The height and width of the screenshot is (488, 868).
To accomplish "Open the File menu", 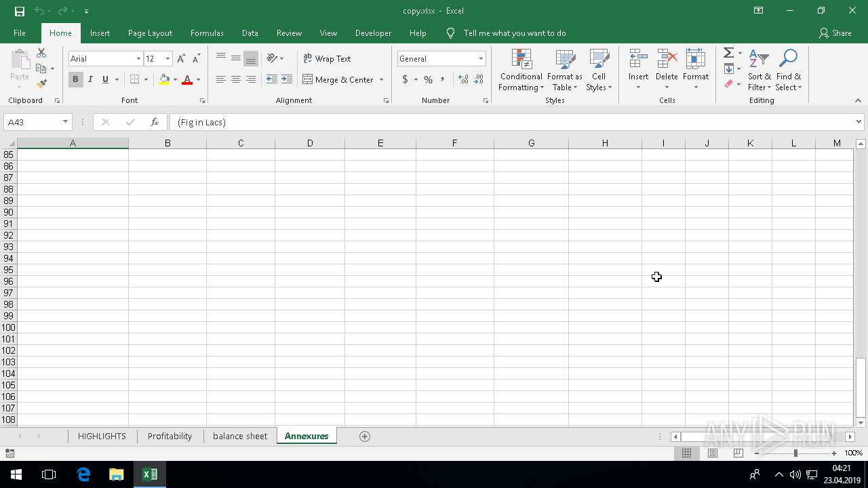I will pos(20,33).
